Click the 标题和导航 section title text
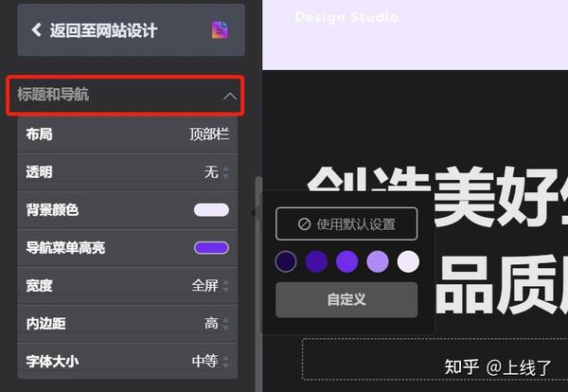This screenshot has height=392, width=568. click(53, 94)
